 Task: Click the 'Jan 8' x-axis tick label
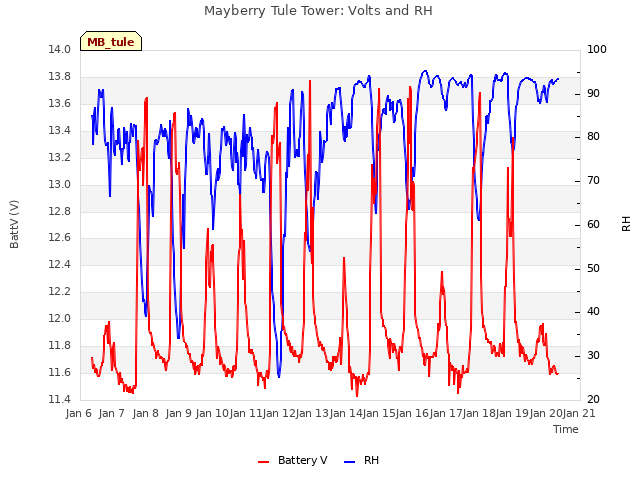click(x=145, y=413)
